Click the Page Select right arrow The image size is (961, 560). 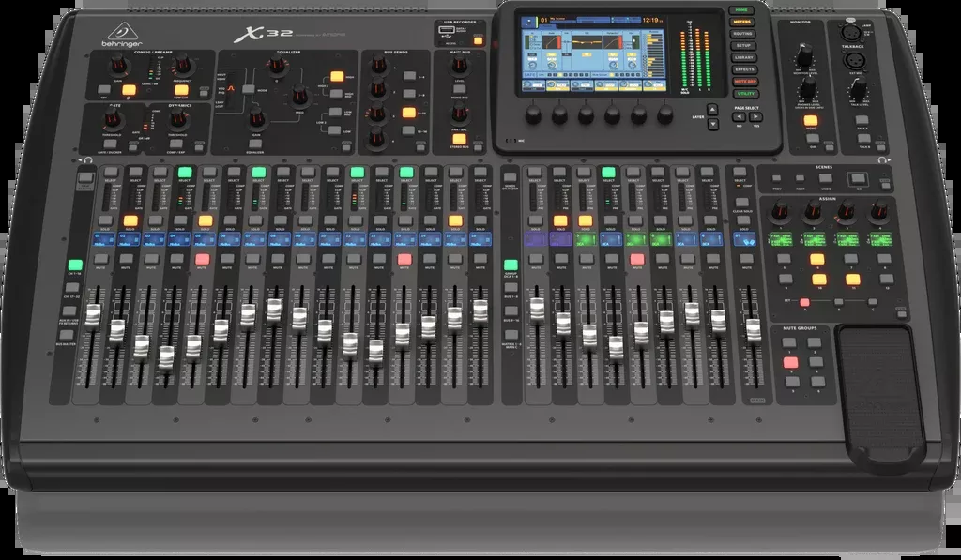tap(755, 116)
